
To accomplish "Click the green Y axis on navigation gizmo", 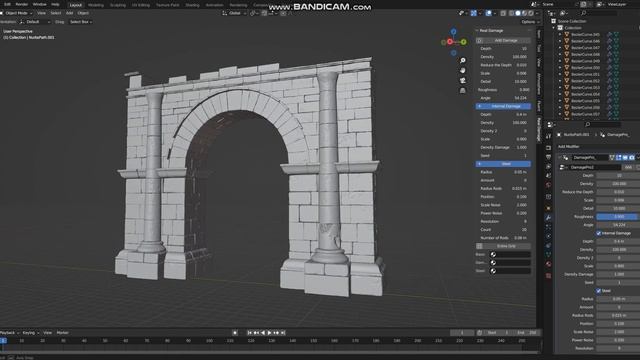I will 464,42.
